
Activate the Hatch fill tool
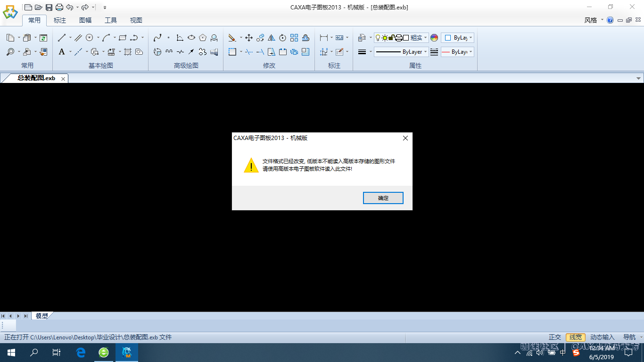point(127,52)
